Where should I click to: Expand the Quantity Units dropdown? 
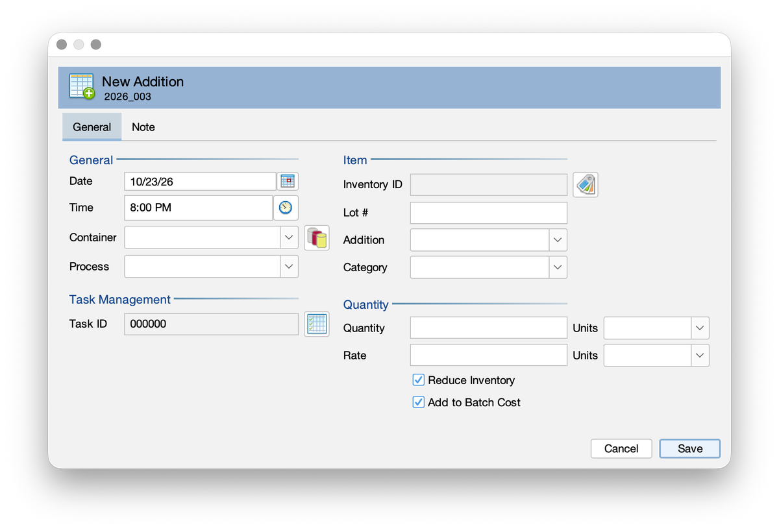click(700, 328)
